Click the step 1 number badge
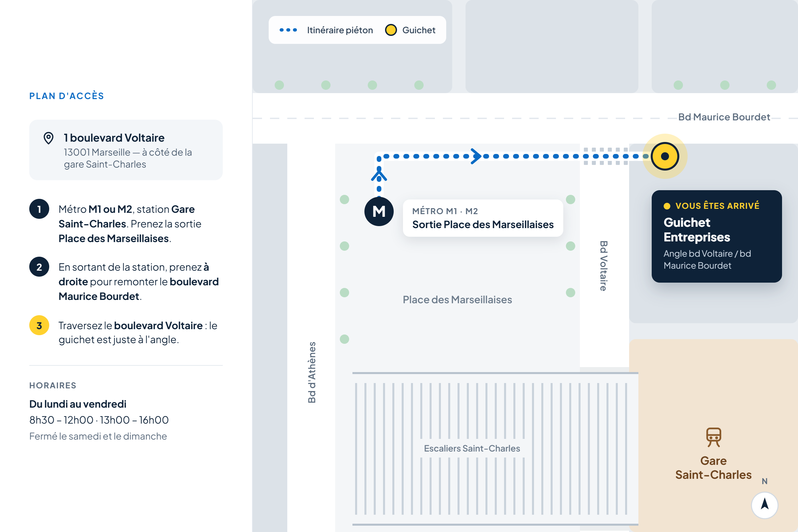 39,209
